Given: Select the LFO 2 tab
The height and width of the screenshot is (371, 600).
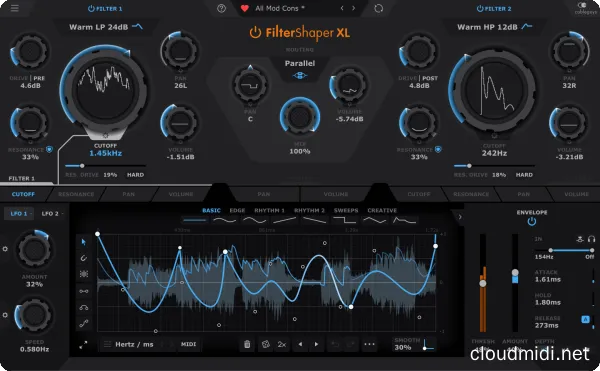Looking at the screenshot, I should [x=52, y=213].
